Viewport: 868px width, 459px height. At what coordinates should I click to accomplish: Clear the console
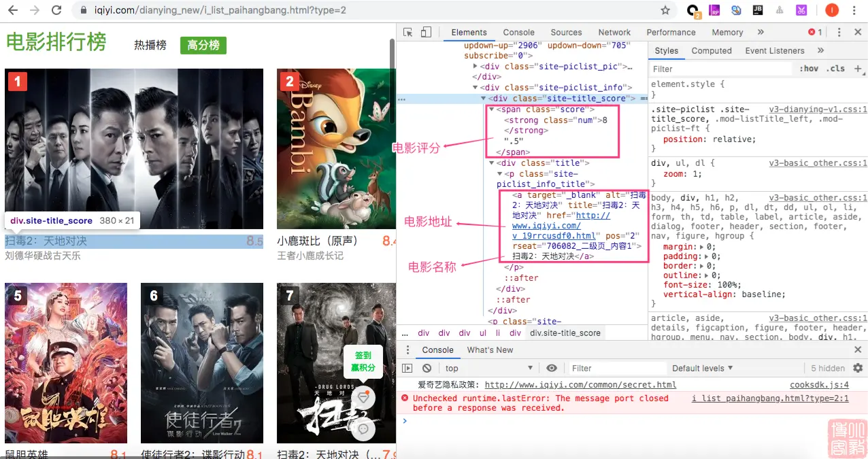427,368
